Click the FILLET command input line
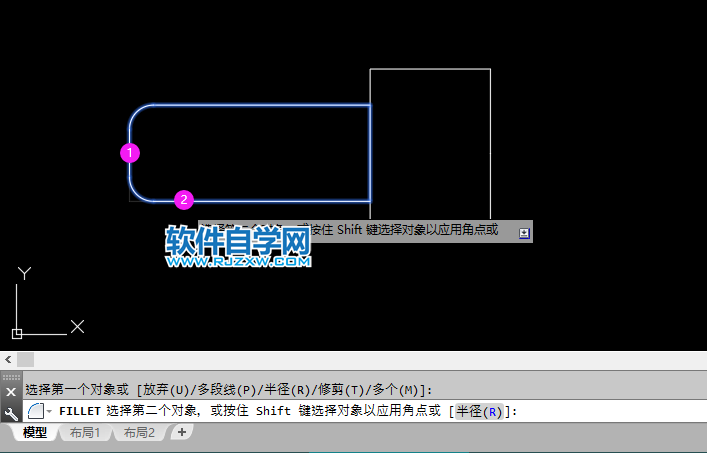Screen dimensions: 707x453 [x=364, y=411]
